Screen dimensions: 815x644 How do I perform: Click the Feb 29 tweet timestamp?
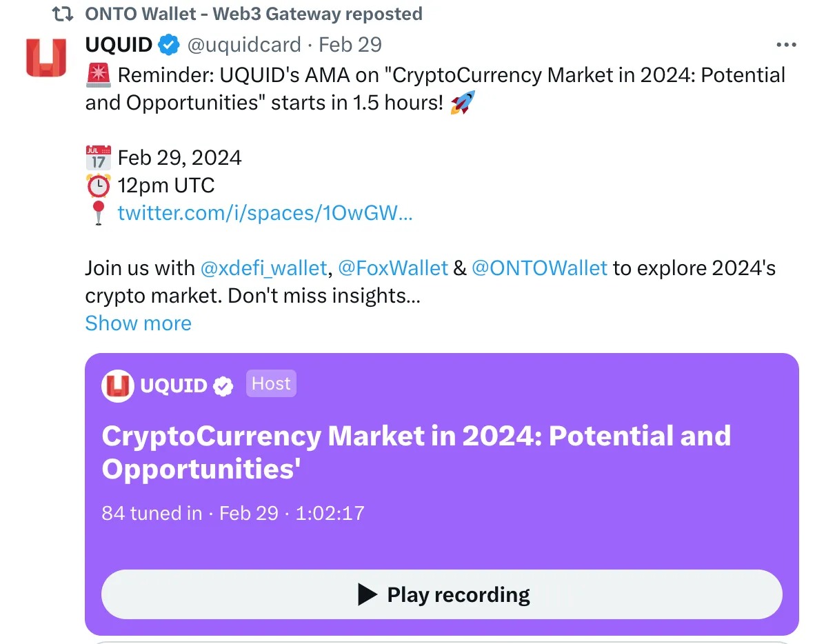pyautogui.click(x=350, y=45)
